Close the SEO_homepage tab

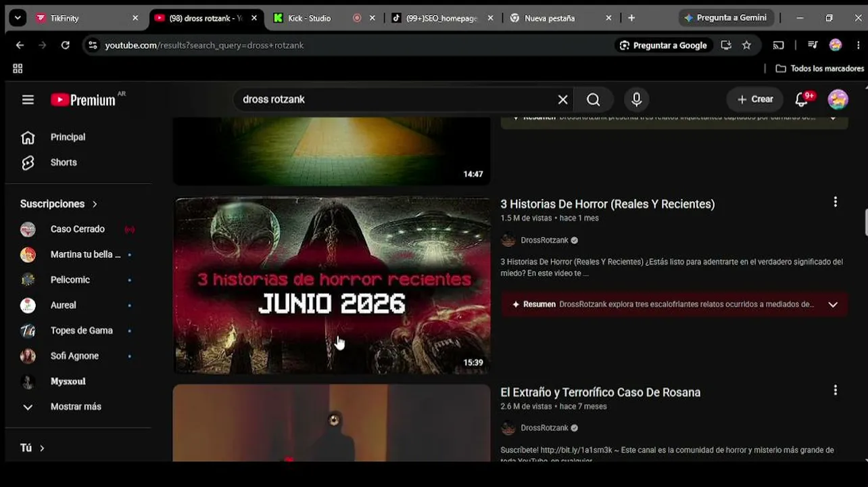click(x=490, y=18)
